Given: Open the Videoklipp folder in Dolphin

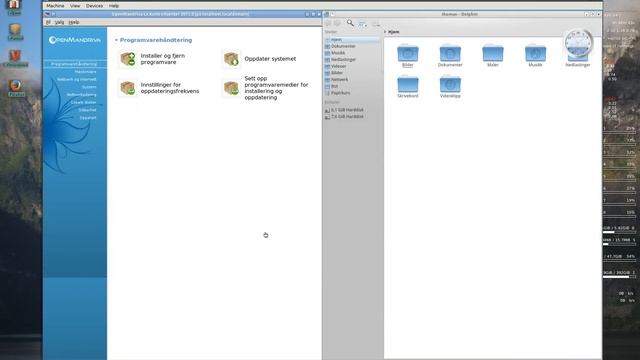Looking at the screenshot, I should click(x=450, y=87).
